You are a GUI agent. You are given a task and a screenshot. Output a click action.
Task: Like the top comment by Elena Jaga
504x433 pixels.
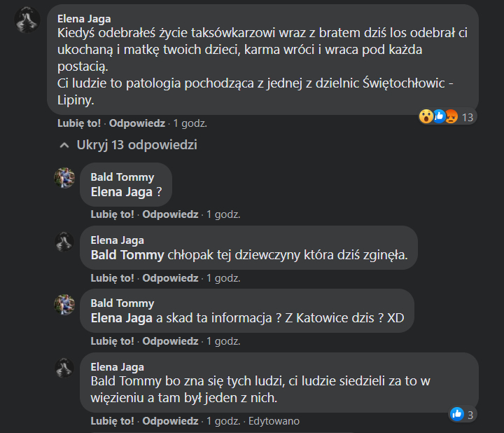click(79, 123)
